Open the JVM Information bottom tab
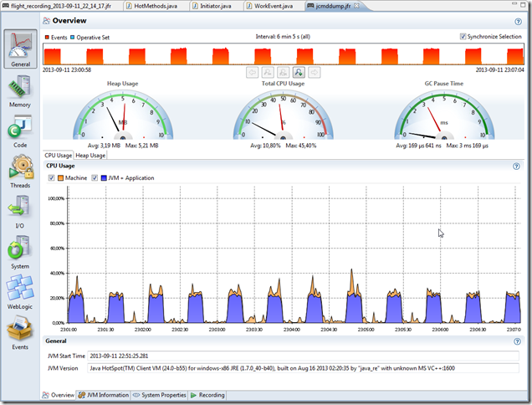Viewport: 532px width, 405px height. coord(104,395)
